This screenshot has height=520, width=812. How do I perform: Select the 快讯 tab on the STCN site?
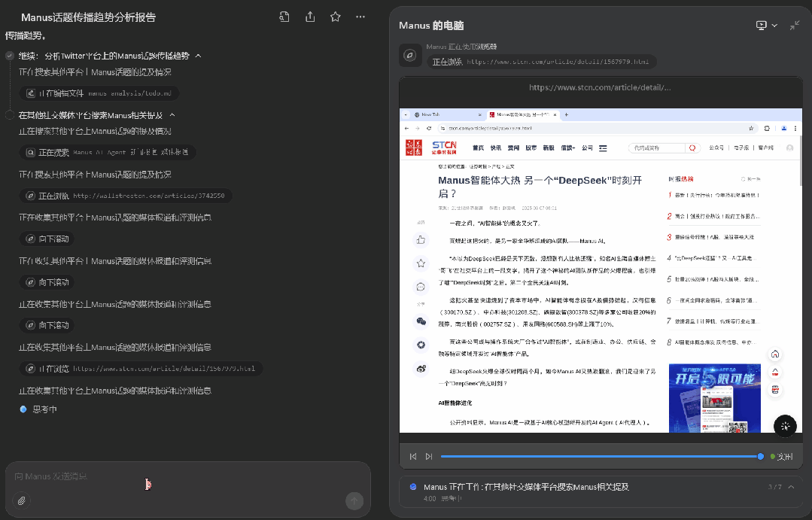tap(496, 147)
